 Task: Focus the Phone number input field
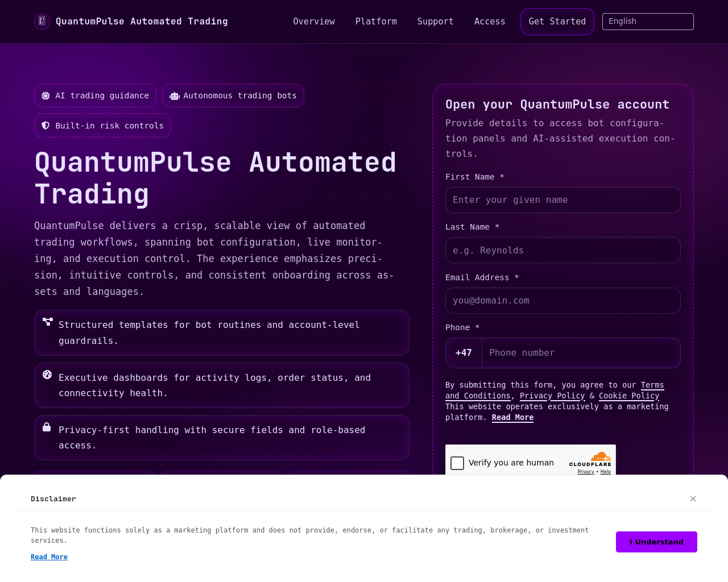[x=581, y=353]
